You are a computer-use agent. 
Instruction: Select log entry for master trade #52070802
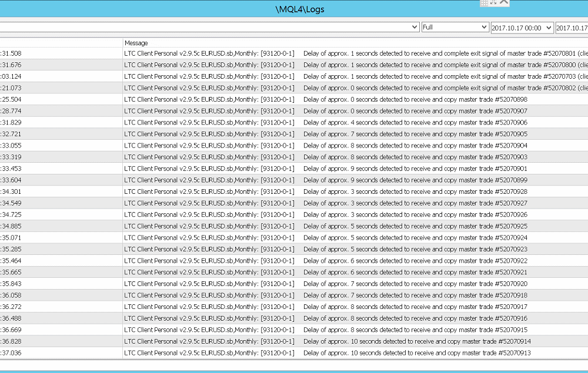[x=294, y=88]
